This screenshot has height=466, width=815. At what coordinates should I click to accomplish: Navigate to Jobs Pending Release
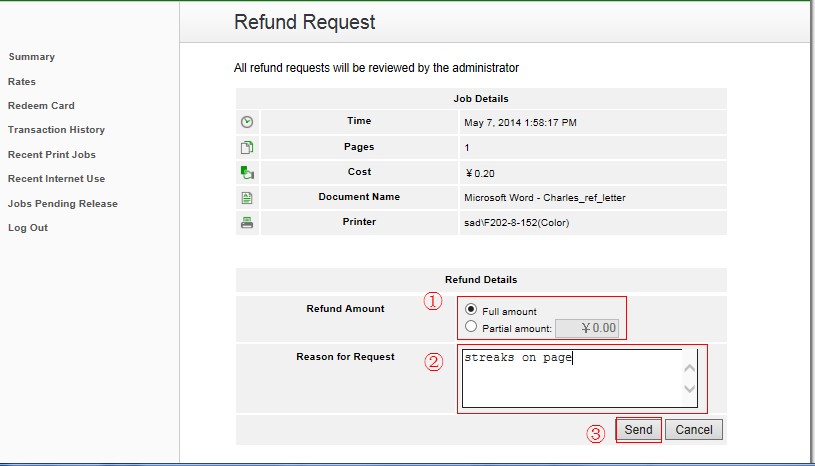[62, 204]
